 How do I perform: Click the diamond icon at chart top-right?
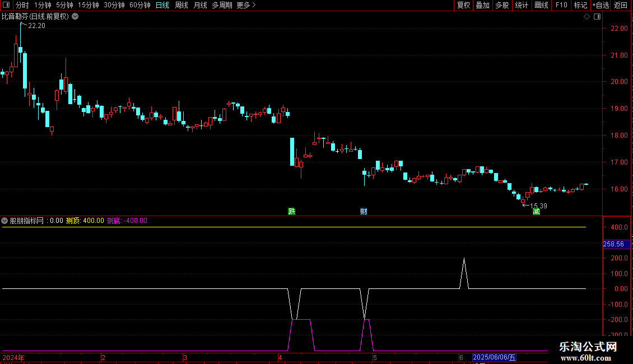587,17
